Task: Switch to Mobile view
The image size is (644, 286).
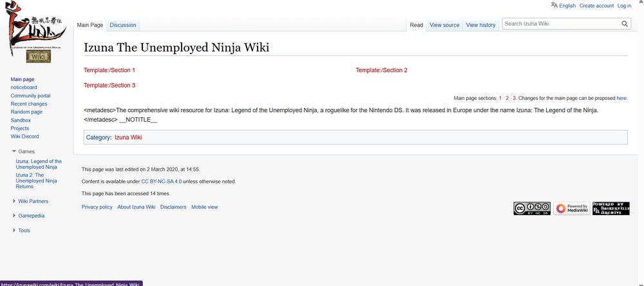Action: (205, 207)
